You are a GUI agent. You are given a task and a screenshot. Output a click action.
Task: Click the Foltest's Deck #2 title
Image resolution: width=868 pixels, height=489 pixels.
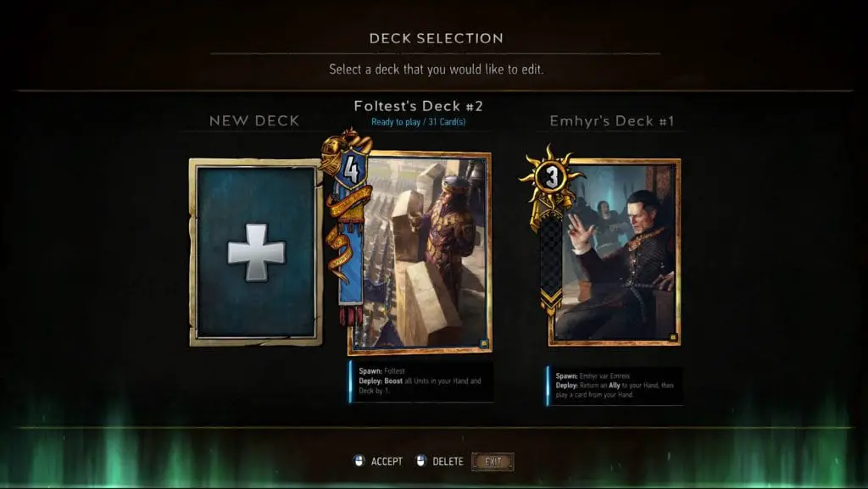point(419,106)
